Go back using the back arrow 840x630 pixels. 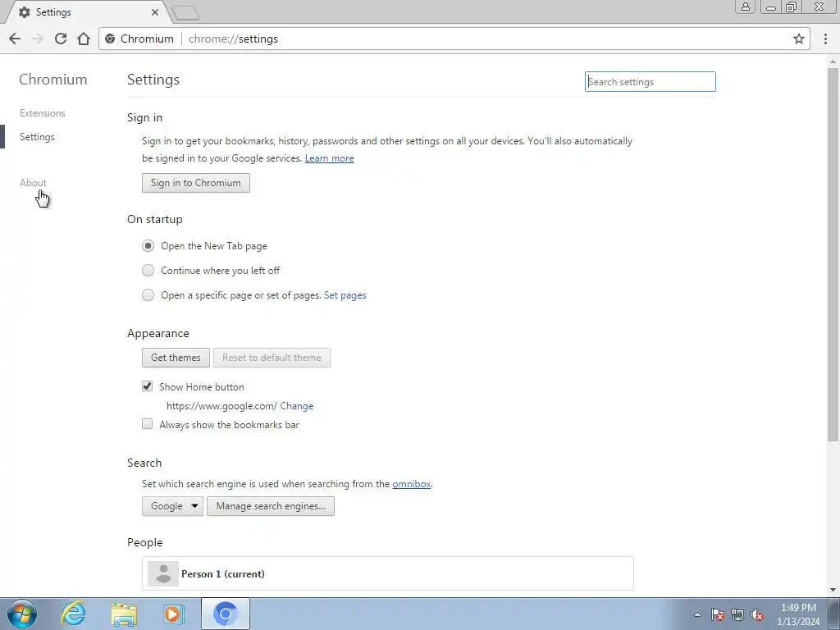(15, 39)
